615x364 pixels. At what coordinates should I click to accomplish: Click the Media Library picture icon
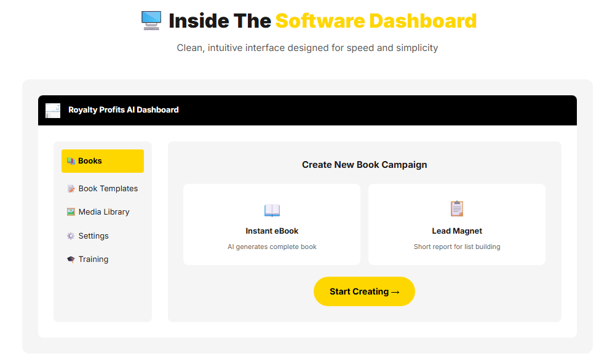71,212
